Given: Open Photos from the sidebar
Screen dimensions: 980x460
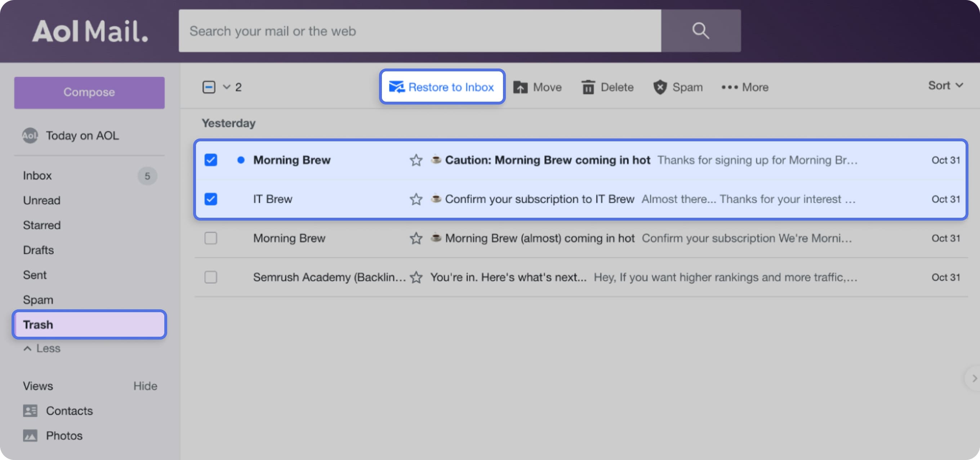Looking at the screenshot, I should coord(64,435).
